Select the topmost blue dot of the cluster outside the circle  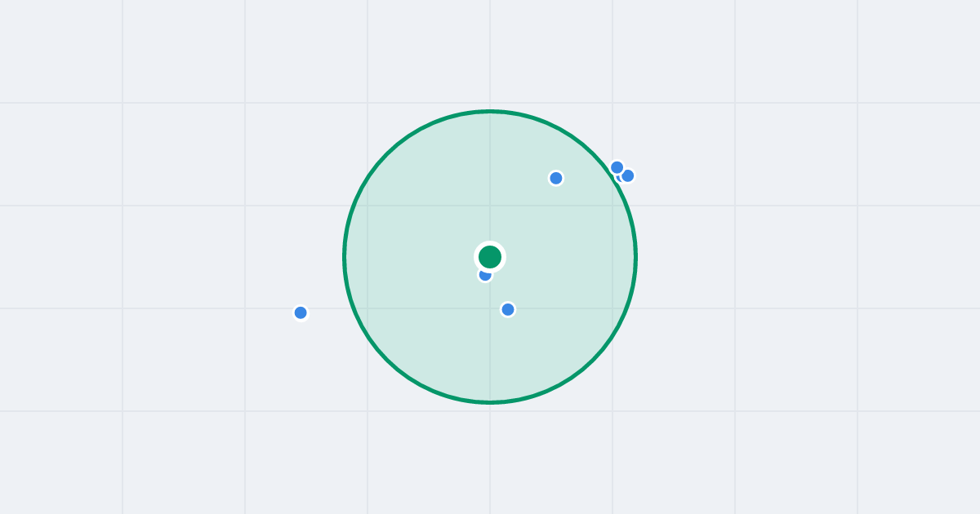[617, 167]
